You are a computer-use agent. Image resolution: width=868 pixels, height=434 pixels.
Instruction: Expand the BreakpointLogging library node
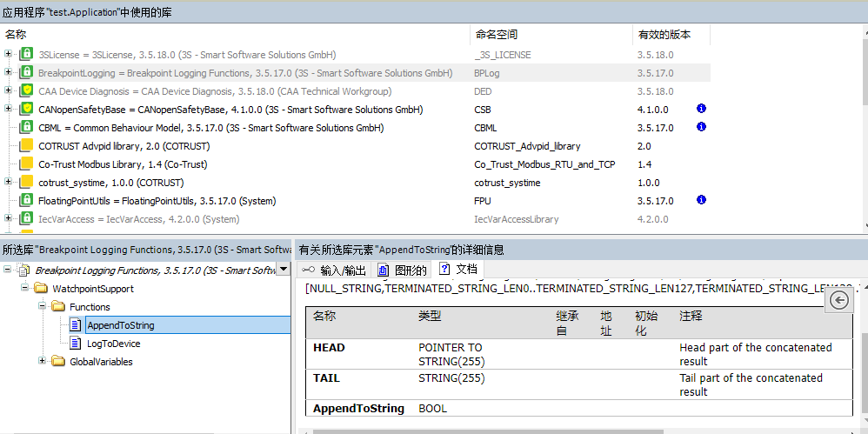point(8,72)
